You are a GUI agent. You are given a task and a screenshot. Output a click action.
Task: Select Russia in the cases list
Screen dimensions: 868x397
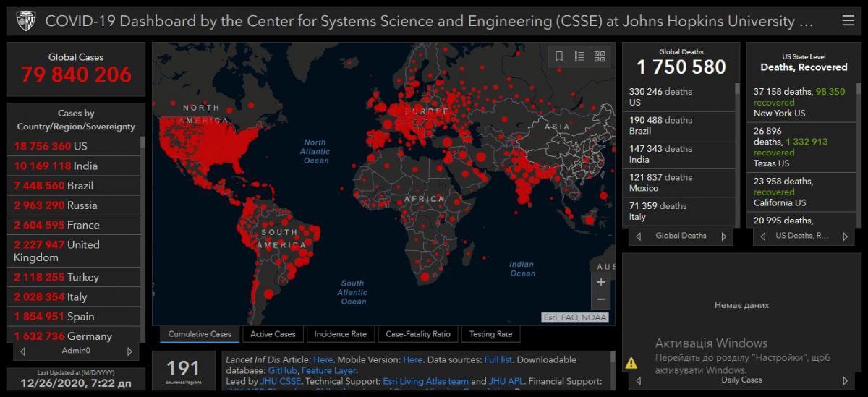click(x=73, y=205)
